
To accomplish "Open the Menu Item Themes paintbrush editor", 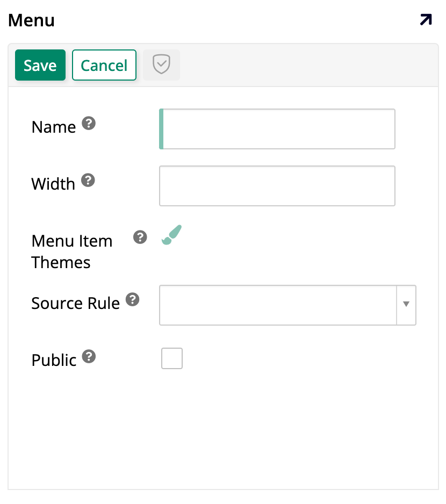I will pyautogui.click(x=170, y=235).
